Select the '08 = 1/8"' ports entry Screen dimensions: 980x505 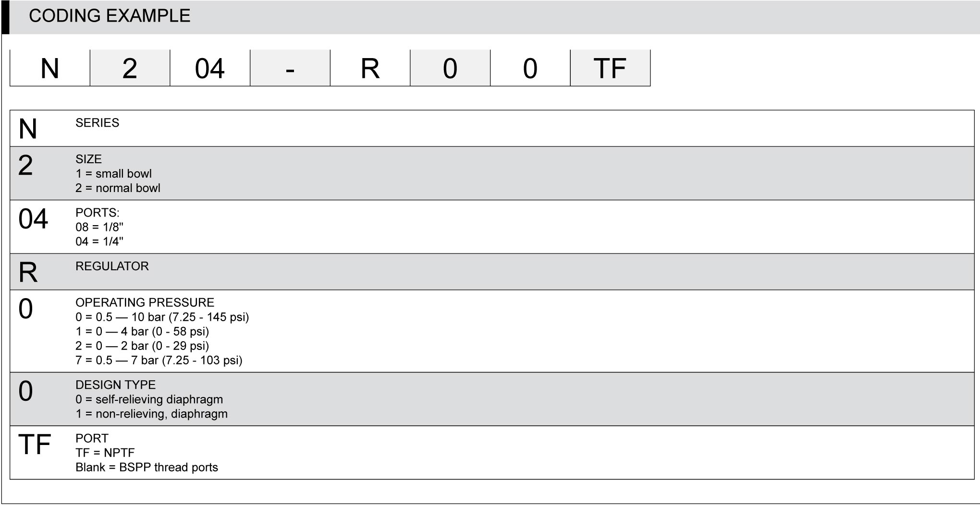[99, 227]
